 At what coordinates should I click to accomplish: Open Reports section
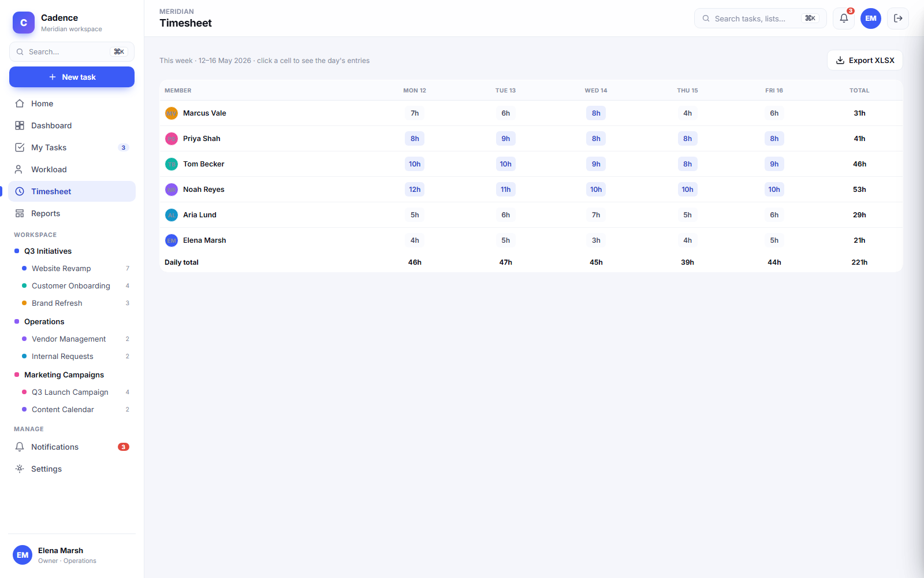point(72,213)
